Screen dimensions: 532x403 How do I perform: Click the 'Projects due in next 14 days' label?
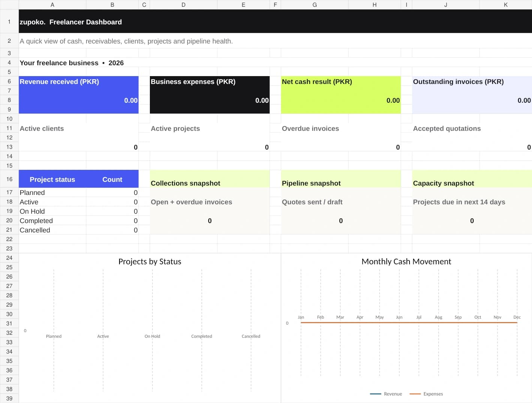(x=459, y=202)
